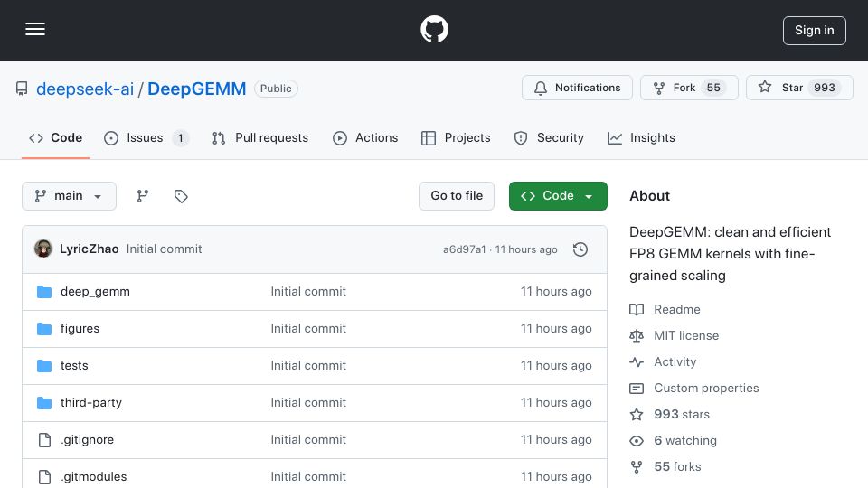
Task: Click '11 hours ago' in deep_gemm row
Action: 556,292
